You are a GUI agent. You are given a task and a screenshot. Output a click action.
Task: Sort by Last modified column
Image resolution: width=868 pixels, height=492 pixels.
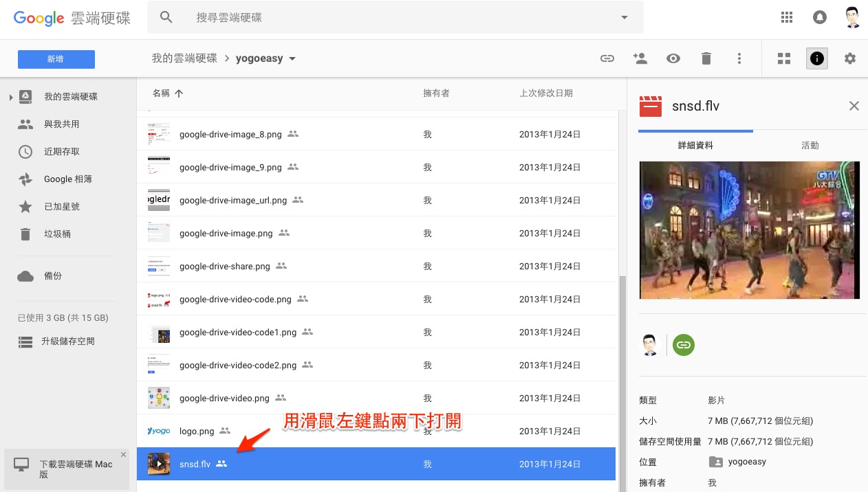tap(546, 93)
